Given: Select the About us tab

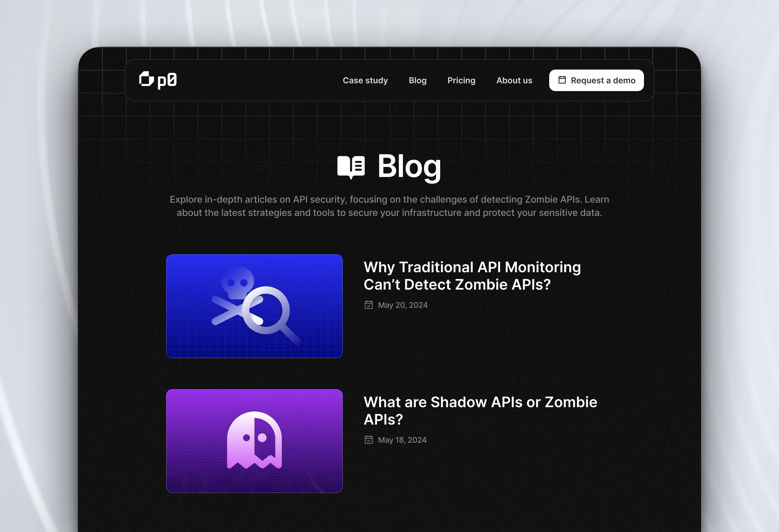Looking at the screenshot, I should tap(514, 80).
